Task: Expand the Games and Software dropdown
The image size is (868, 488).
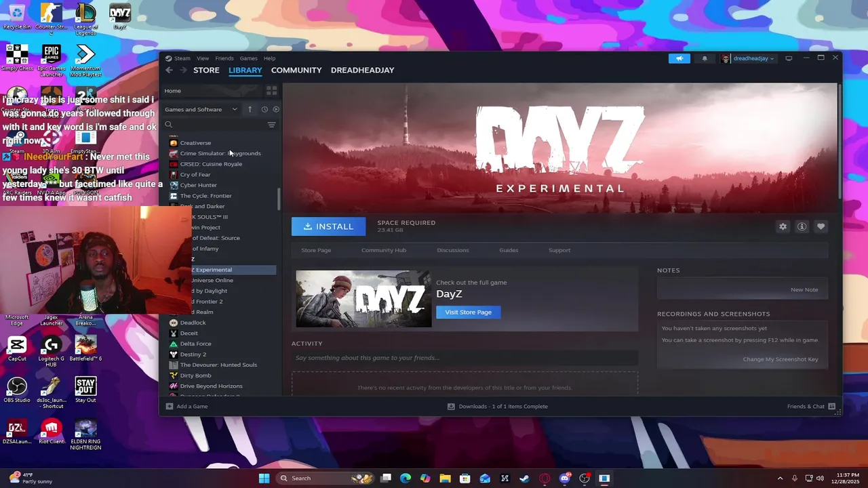Action: [201, 109]
